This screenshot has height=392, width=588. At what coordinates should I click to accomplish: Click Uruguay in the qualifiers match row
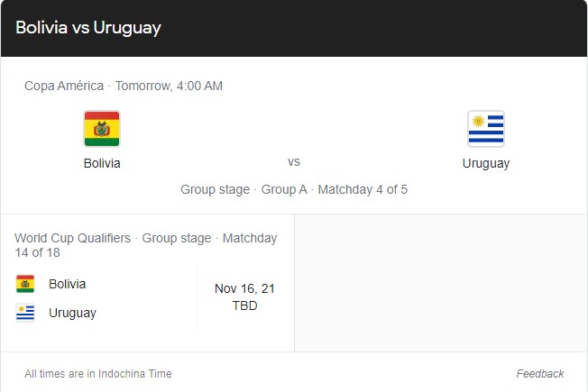tap(73, 313)
